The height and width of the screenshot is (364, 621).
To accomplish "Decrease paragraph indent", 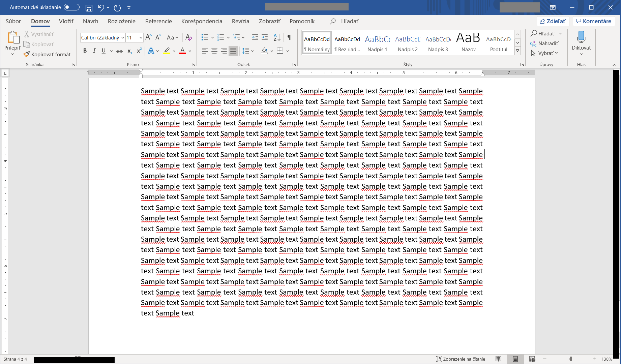I will [255, 37].
